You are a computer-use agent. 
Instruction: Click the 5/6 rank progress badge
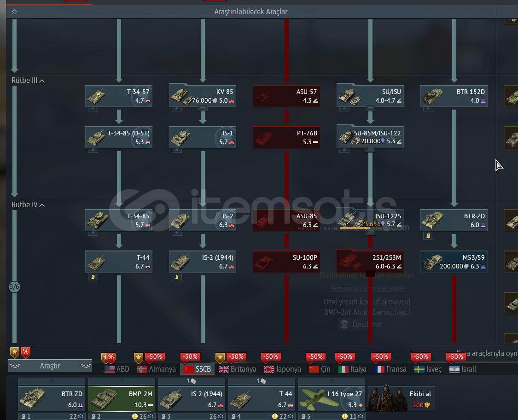pyautogui.click(x=15, y=286)
